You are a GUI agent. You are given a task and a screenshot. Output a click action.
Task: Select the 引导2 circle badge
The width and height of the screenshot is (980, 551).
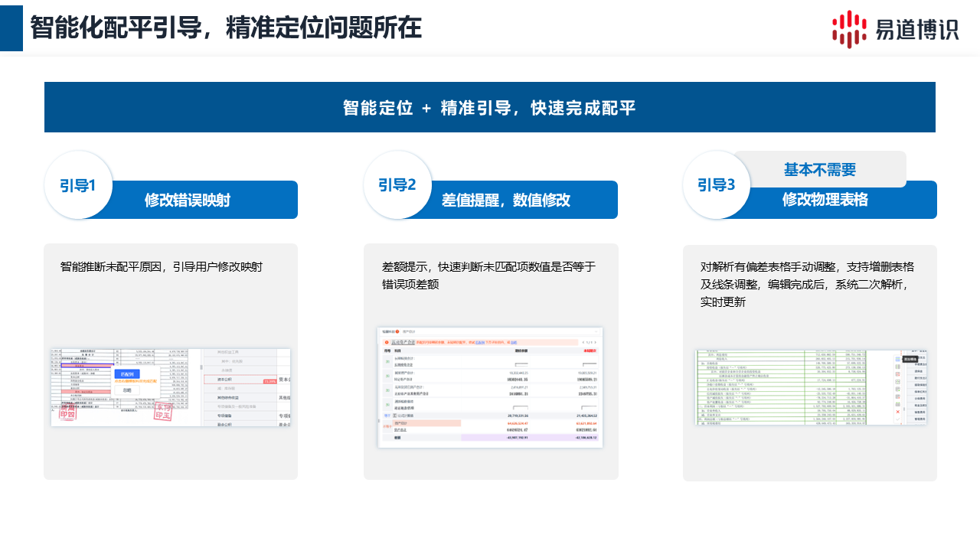397,185
